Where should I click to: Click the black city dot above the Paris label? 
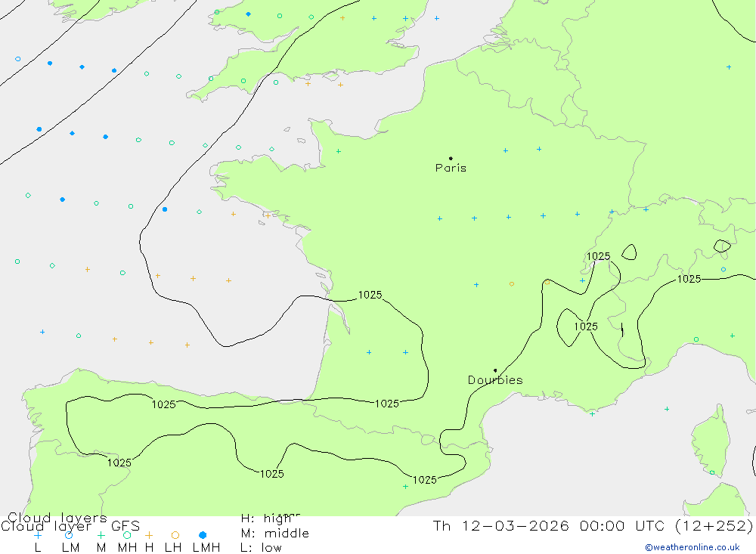(451, 158)
